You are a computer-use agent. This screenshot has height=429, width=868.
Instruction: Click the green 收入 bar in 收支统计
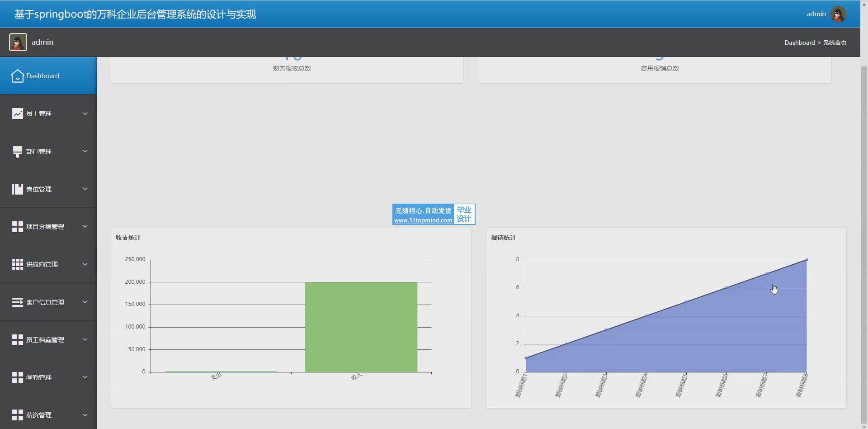coord(361,327)
